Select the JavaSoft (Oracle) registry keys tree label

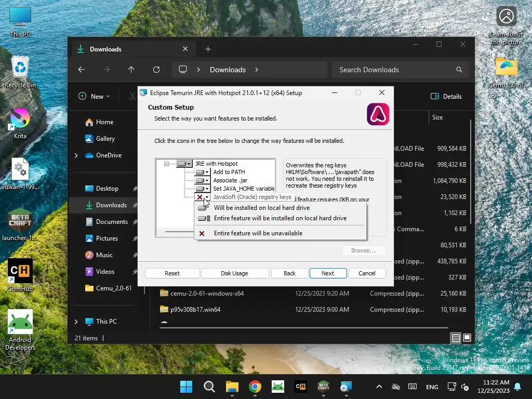point(252,197)
